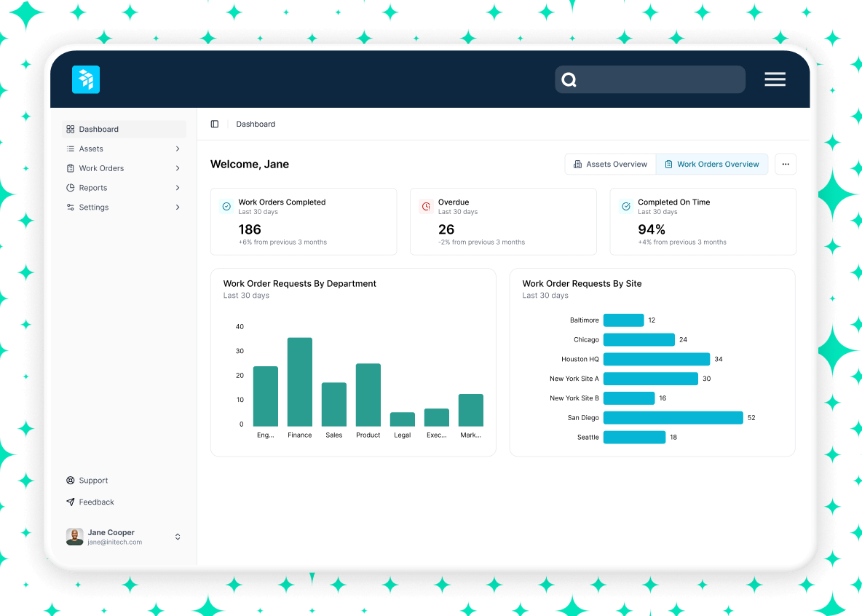Open the Feedback link
The image size is (862, 616).
pyautogui.click(x=96, y=502)
